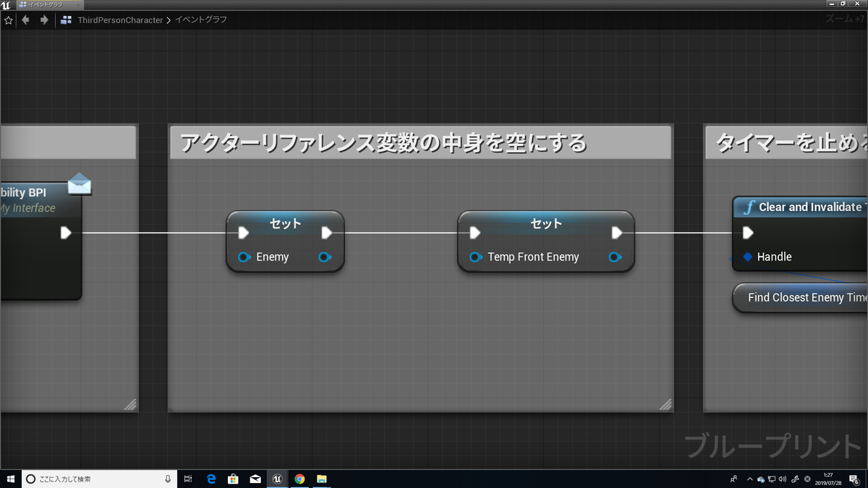868x488 pixels.
Task: Click the favorites star icon in the toolbar
Action: point(8,20)
